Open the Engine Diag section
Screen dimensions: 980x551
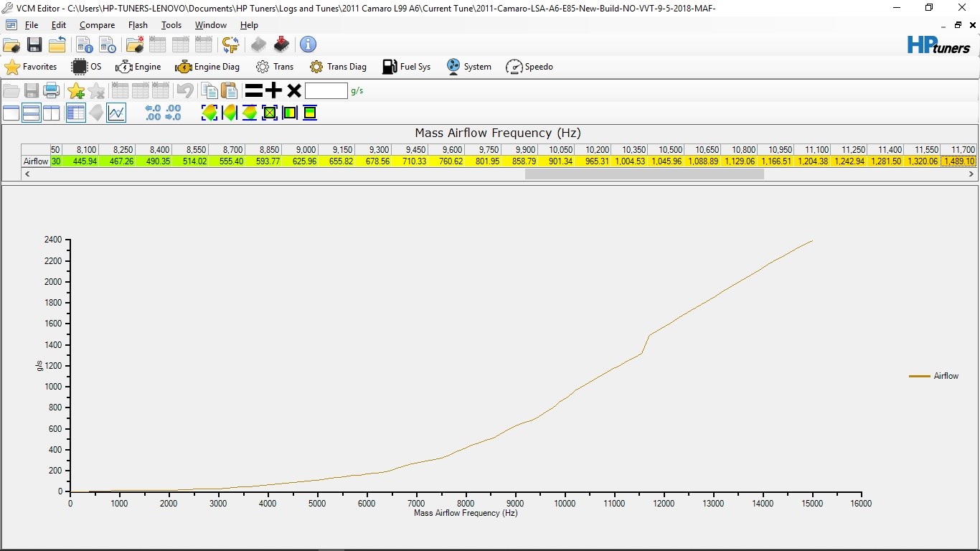tap(207, 67)
